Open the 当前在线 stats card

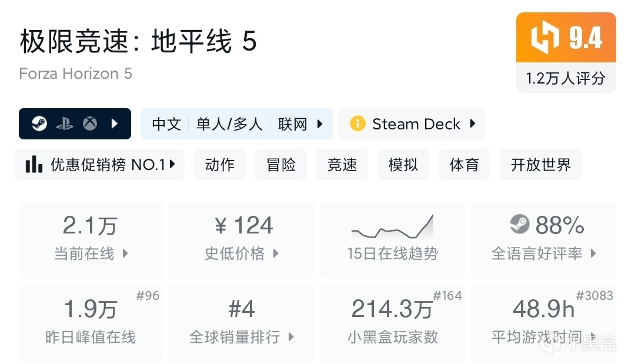(x=91, y=240)
